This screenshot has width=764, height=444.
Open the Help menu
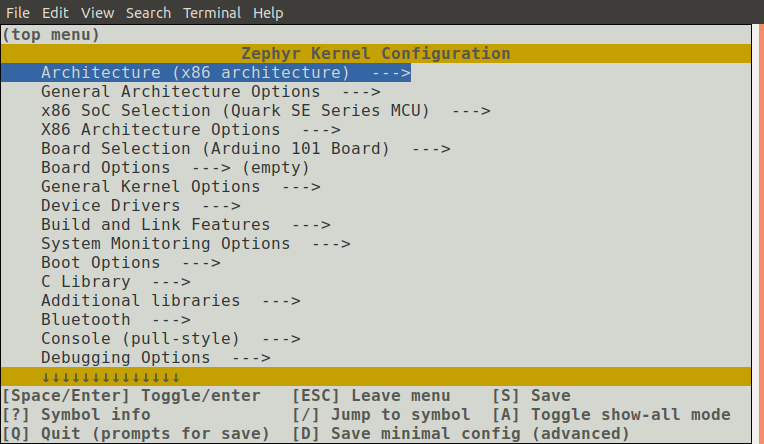click(268, 13)
